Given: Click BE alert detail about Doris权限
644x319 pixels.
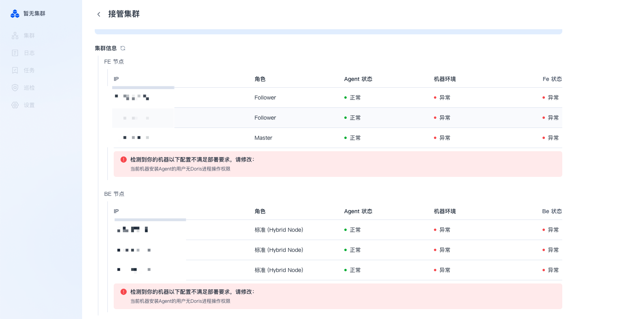Looking at the screenshot, I should coord(180,301).
